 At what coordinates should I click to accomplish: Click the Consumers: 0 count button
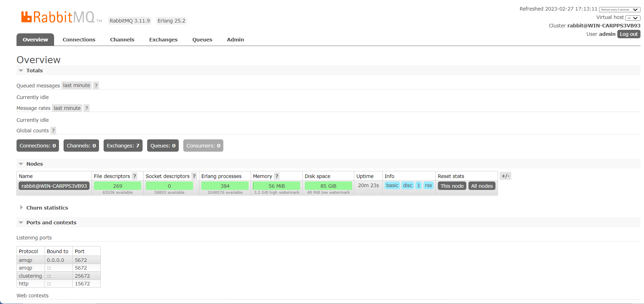click(203, 146)
